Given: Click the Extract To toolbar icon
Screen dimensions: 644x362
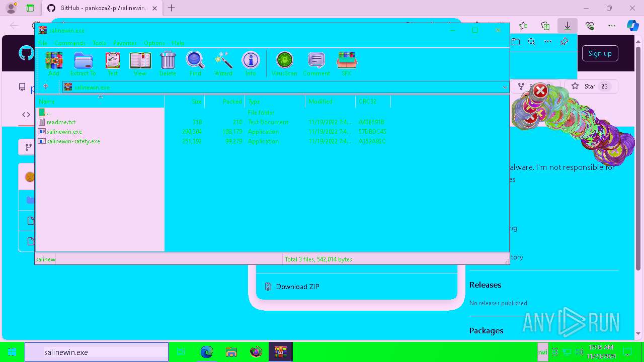Looking at the screenshot, I should [x=83, y=64].
